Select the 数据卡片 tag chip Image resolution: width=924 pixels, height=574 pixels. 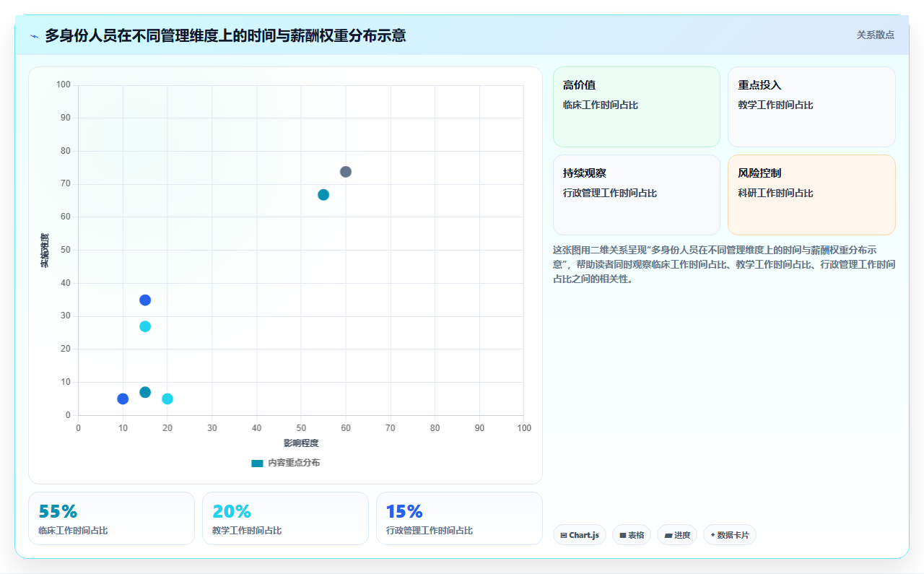(x=730, y=535)
